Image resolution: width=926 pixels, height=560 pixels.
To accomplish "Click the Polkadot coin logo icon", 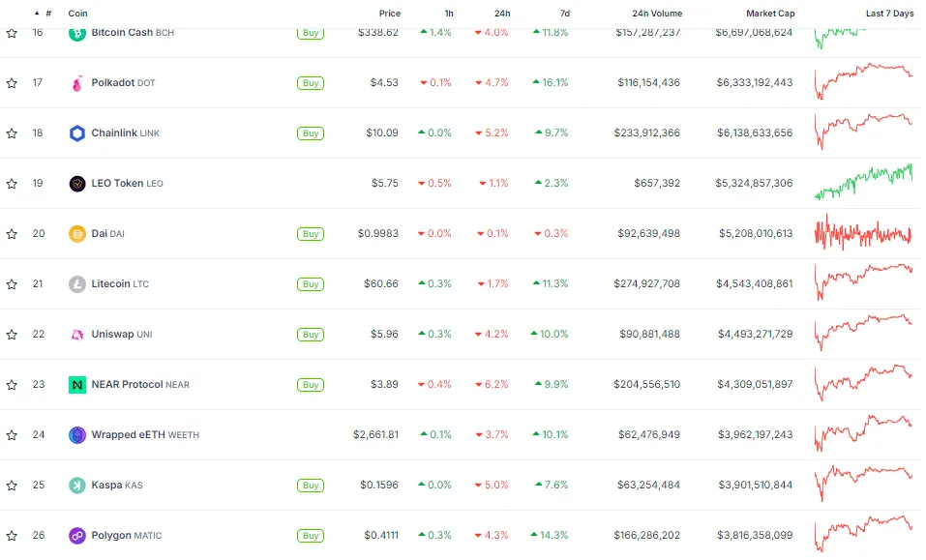I will tap(77, 83).
